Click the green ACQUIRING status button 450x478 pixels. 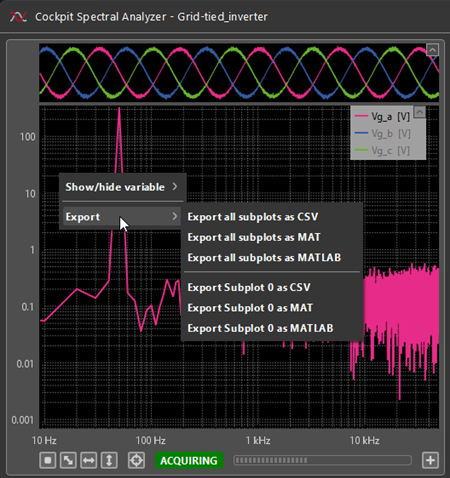coord(189,460)
